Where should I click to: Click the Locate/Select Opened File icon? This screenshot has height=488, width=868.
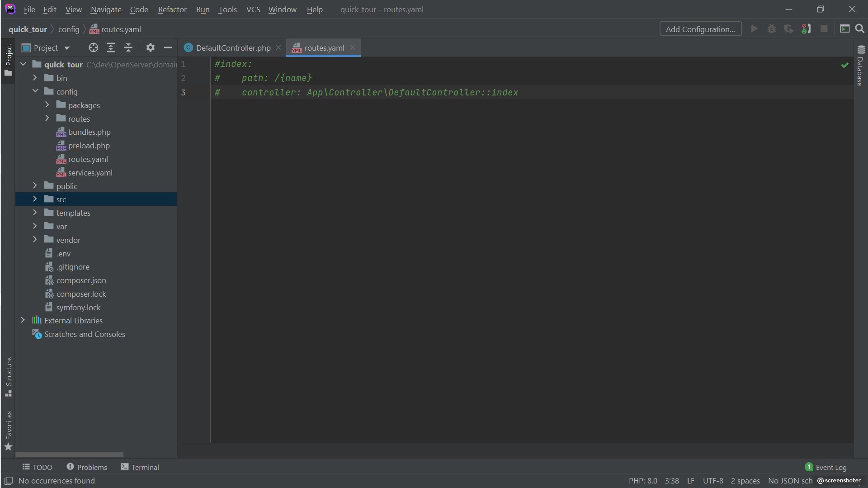(93, 47)
